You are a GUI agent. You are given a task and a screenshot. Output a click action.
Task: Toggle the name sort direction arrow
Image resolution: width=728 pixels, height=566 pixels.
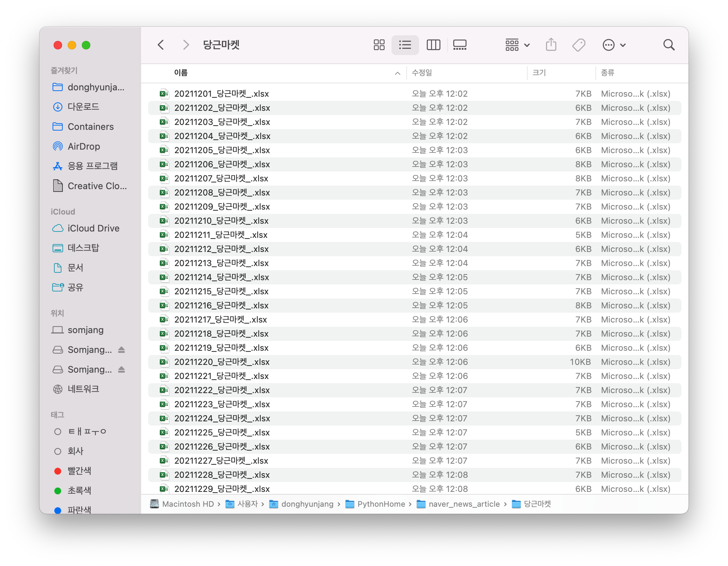tap(398, 73)
